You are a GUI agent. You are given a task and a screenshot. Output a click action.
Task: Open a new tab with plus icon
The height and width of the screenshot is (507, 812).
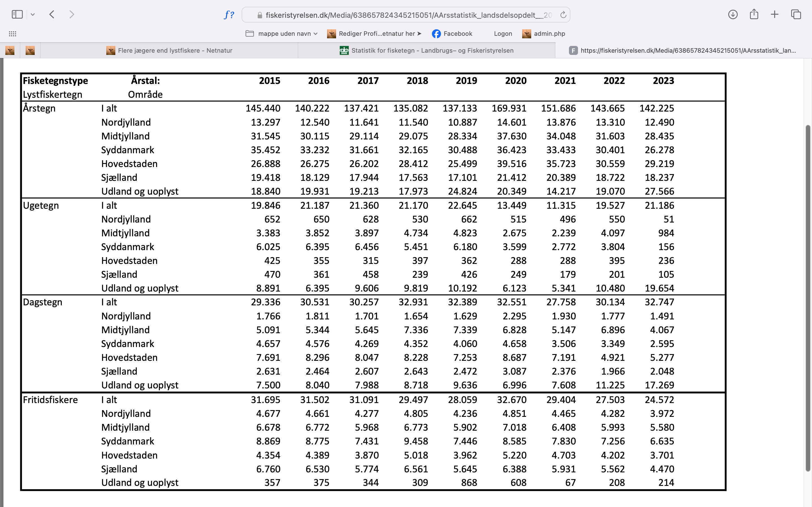click(775, 14)
